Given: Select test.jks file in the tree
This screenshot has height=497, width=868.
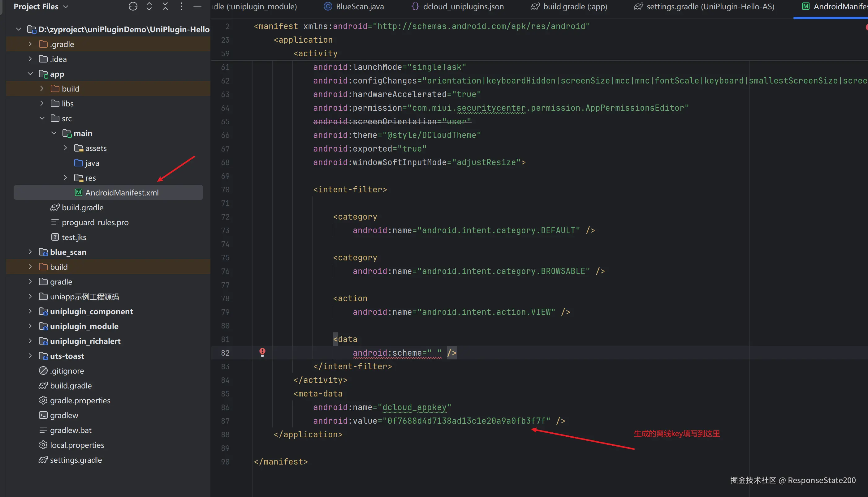Looking at the screenshot, I should [x=74, y=237].
